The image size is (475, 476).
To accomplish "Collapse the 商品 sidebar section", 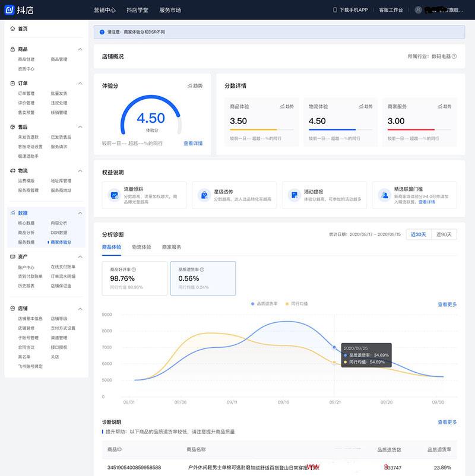I will [x=80, y=49].
